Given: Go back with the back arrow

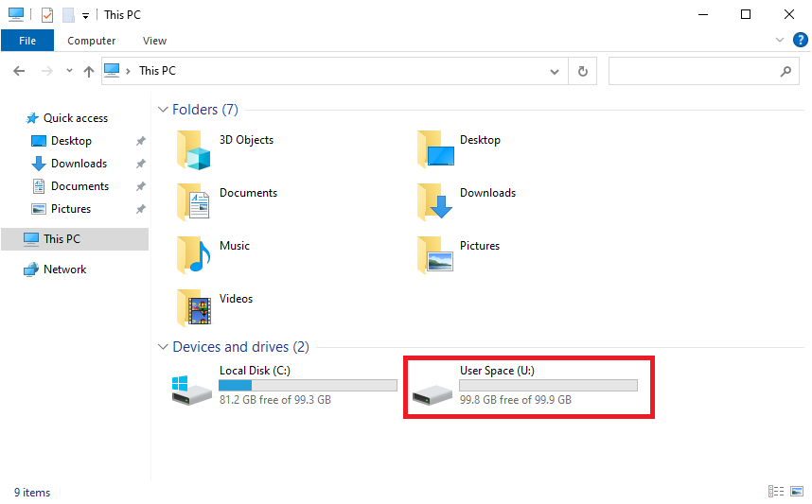Looking at the screenshot, I should 19,71.
